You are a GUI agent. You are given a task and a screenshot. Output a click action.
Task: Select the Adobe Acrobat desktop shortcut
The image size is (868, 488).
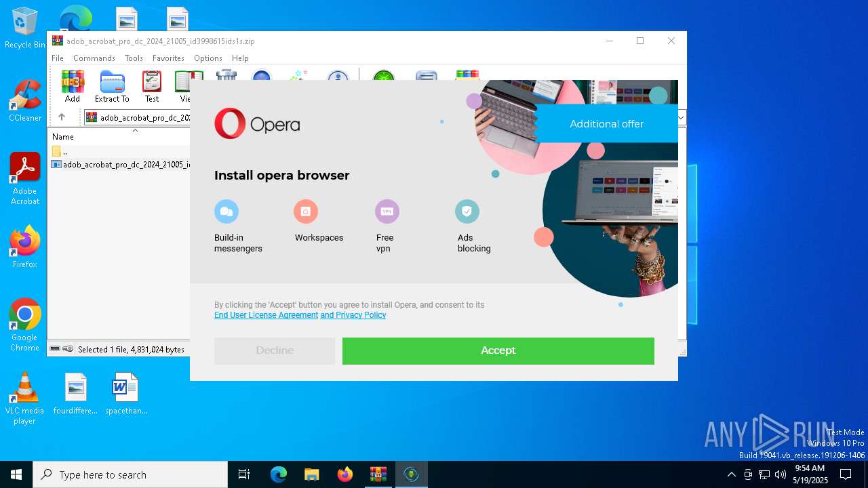[x=25, y=179]
